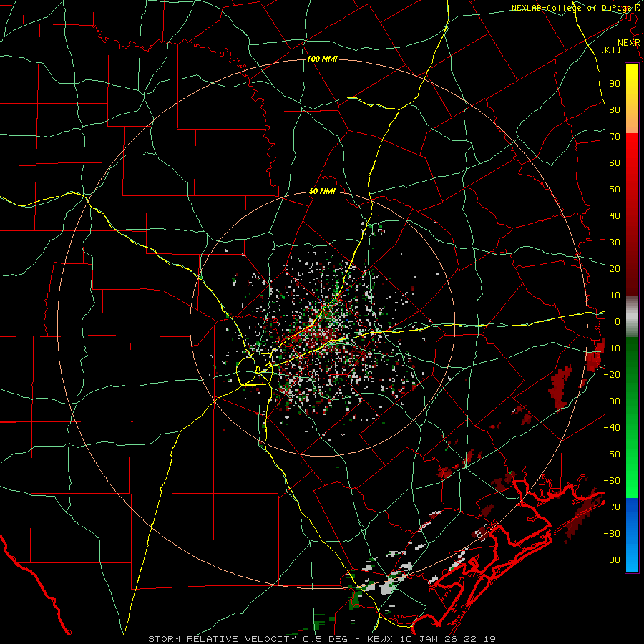The image size is (644, 644).
Task: Select the orange 70-80 kt scale segment
Action: (x=632, y=122)
